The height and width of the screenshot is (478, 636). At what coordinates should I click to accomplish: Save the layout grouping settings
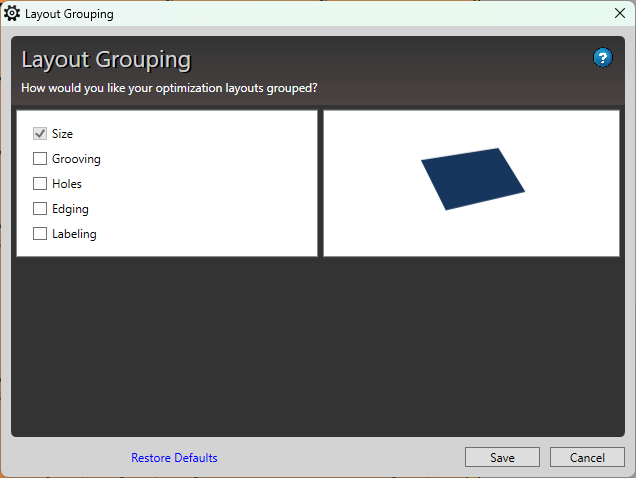(x=502, y=457)
